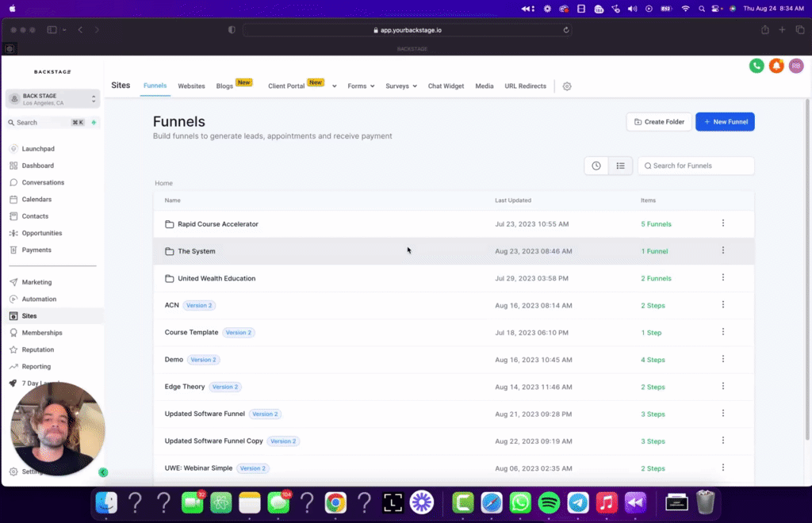Open site settings via the gear icon
Viewport: 812px width, 523px height.
coord(567,86)
